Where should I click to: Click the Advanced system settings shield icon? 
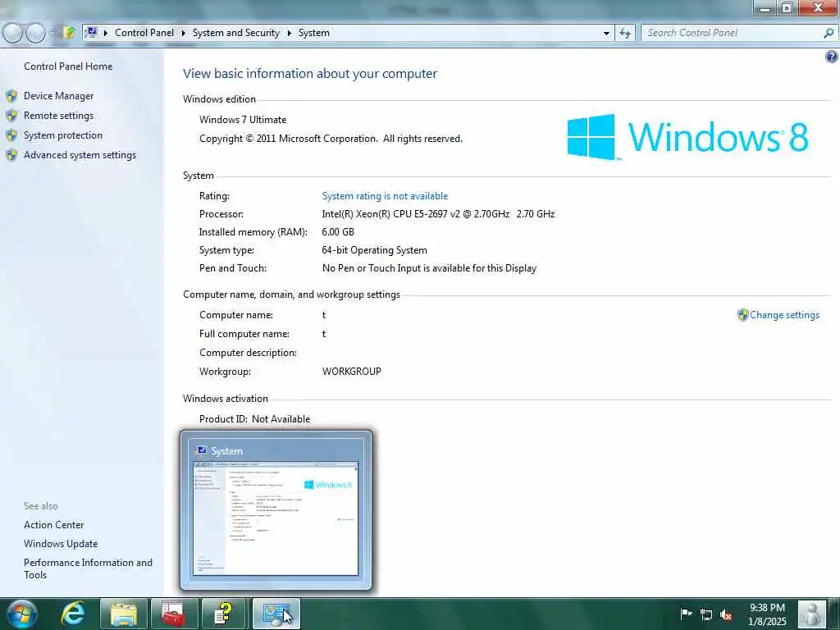click(x=11, y=155)
